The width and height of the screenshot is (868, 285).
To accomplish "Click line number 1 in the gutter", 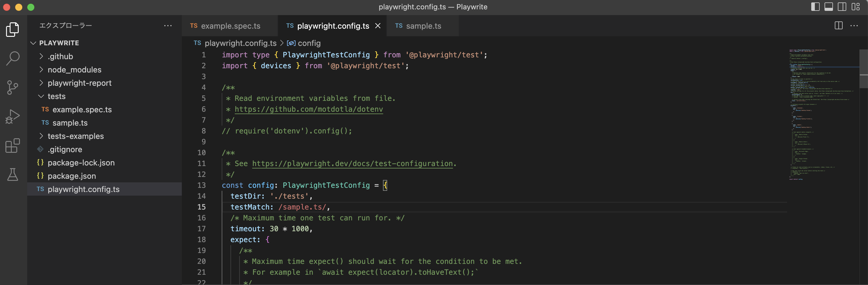I will click(204, 55).
